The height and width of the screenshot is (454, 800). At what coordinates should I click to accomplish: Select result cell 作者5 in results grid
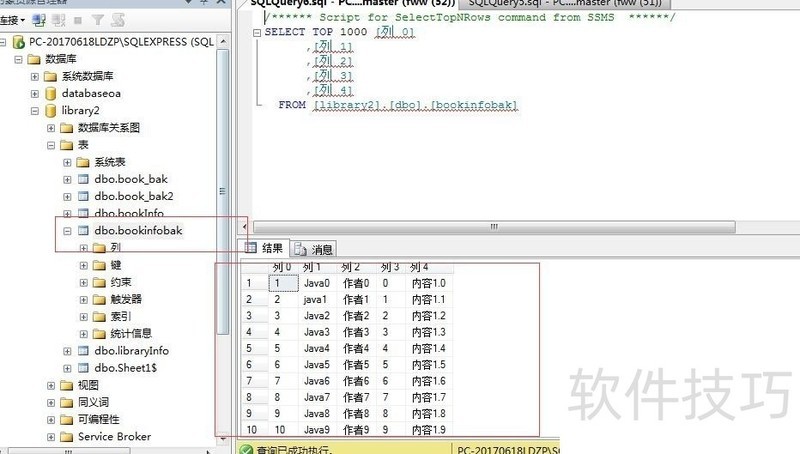pos(356,365)
